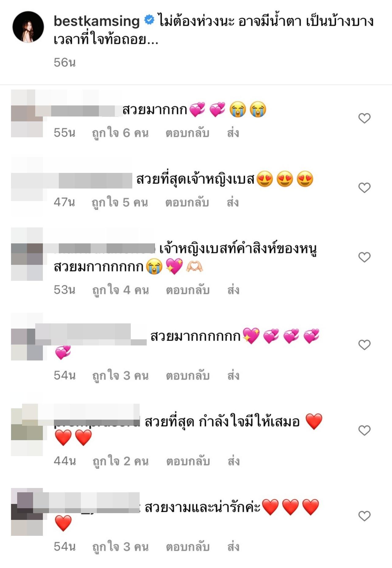Reply to the 47น comment via ตอบกลับ
Screen dimensions: 392x568
pos(187,202)
